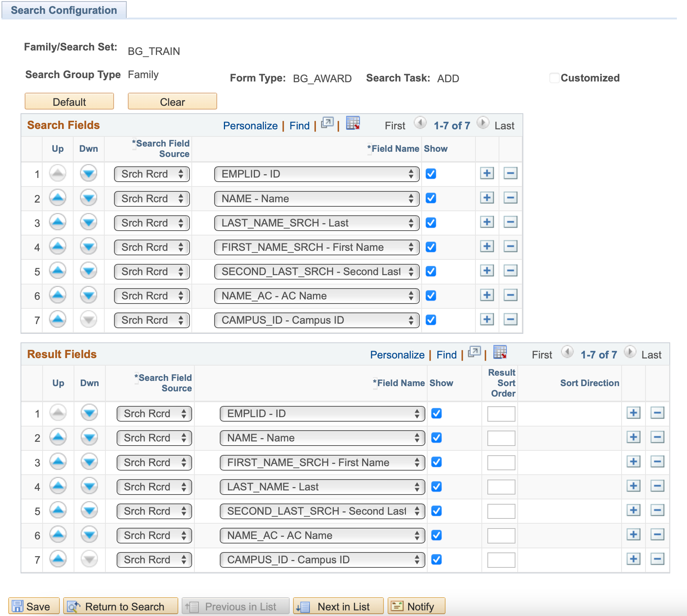Uncheck Show for NAME_AC search field

pyautogui.click(x=431, y=296)
